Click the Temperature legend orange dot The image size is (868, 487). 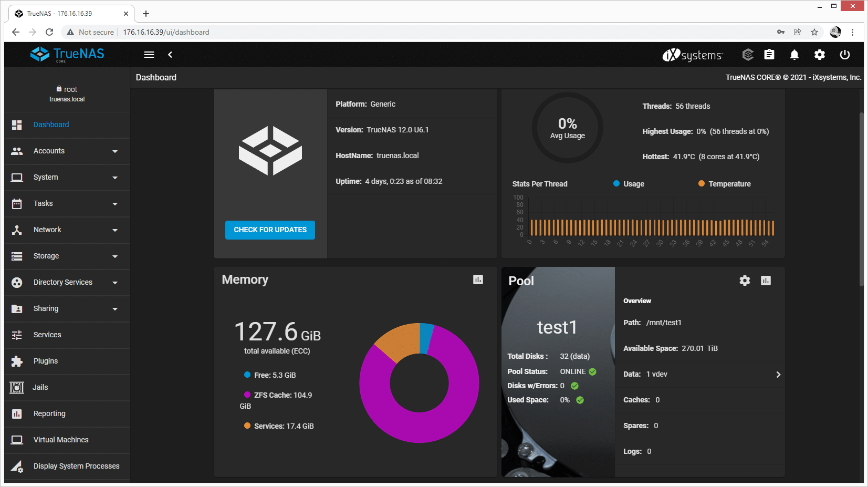tap(702, 183)
